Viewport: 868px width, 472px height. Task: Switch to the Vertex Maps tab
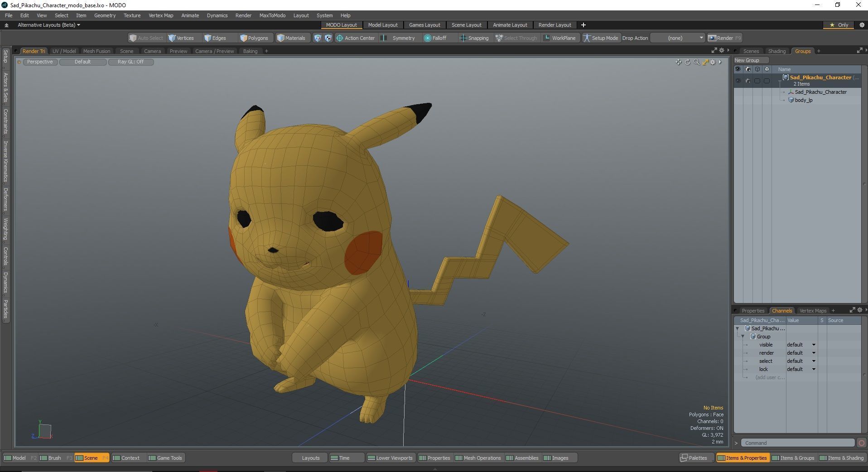pyautogui.click(x=813, y=311)
